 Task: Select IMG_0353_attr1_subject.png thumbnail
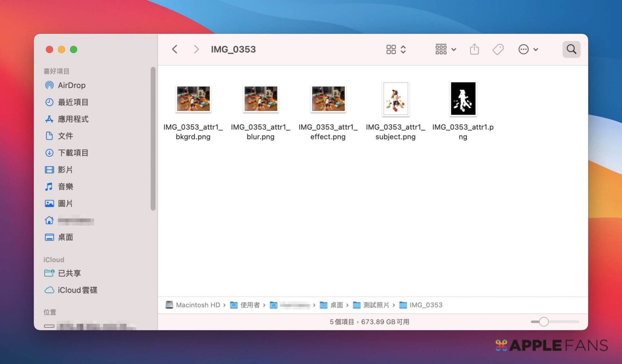[395, 99]
